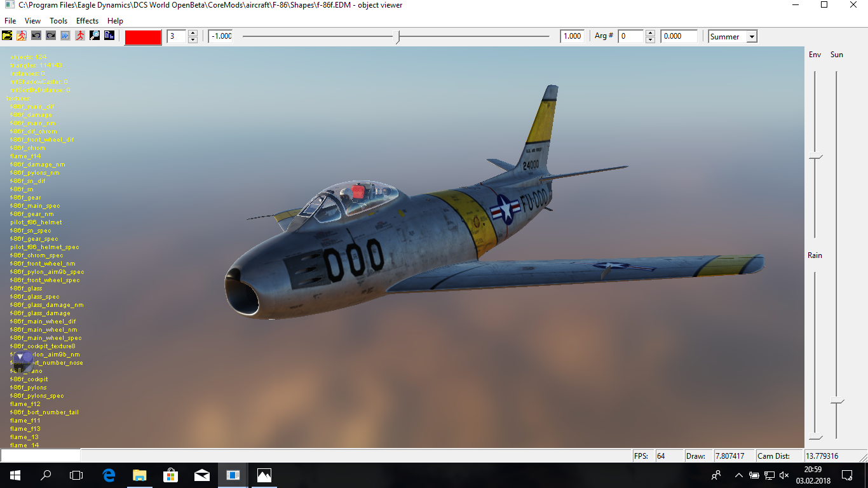Open Microsoft Store from the taskbar

171,475
